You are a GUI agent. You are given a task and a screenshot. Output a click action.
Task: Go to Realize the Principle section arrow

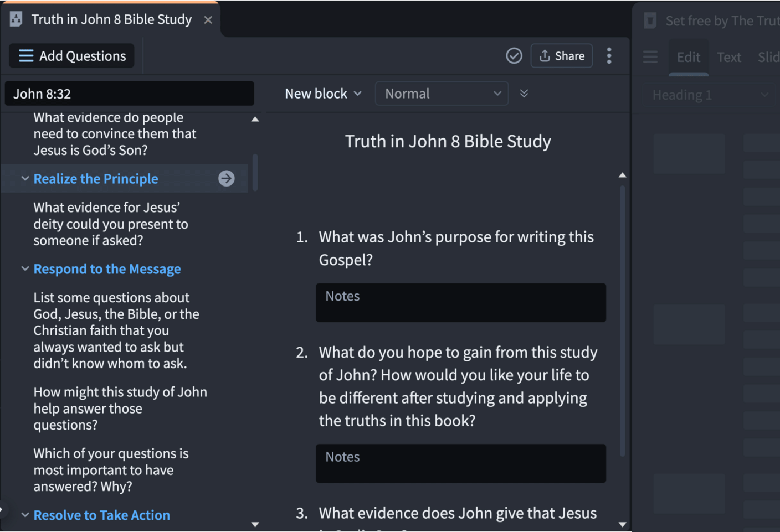point(227,178)
